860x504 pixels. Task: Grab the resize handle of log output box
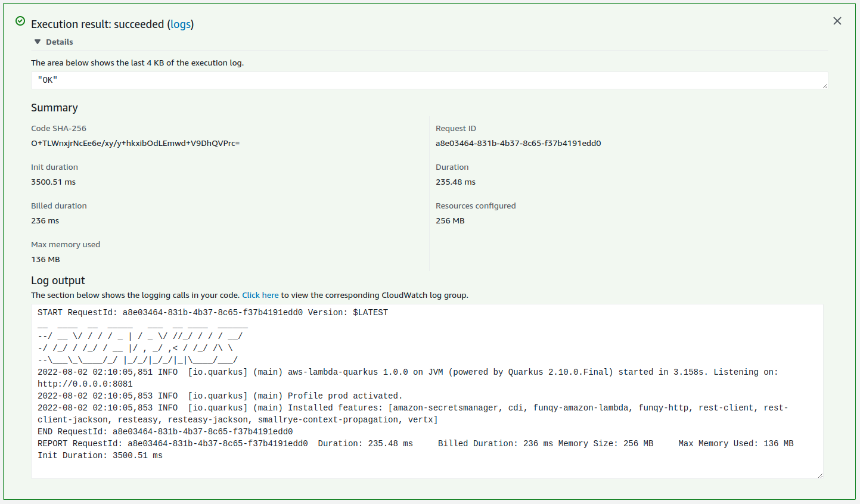[820, 475]
